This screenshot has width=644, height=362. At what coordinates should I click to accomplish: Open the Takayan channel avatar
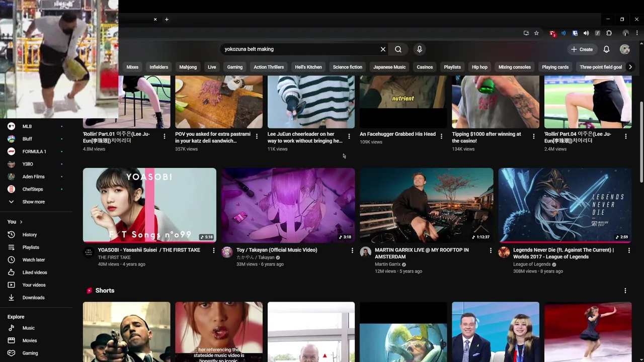tap(227, 252)
